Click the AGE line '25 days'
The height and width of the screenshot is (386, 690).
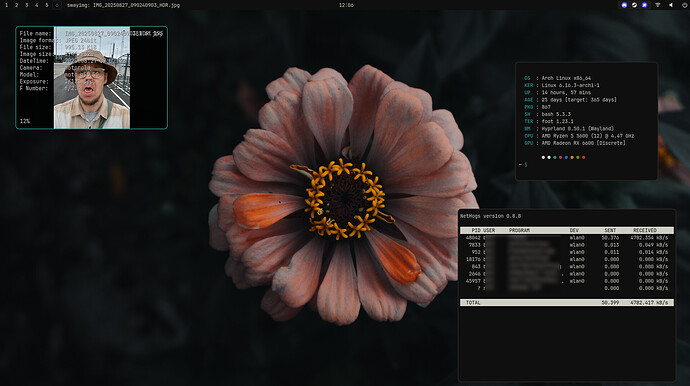[579, 100]
